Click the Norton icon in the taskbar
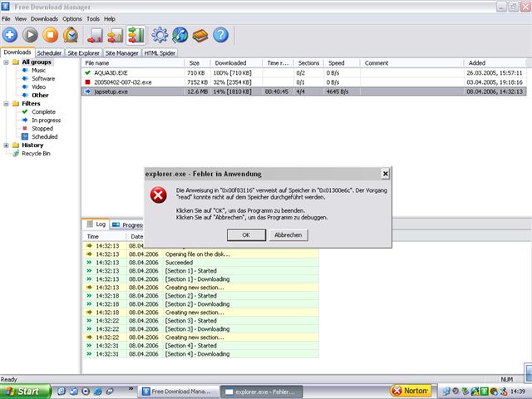532x399 pixels. coord(411,391)
